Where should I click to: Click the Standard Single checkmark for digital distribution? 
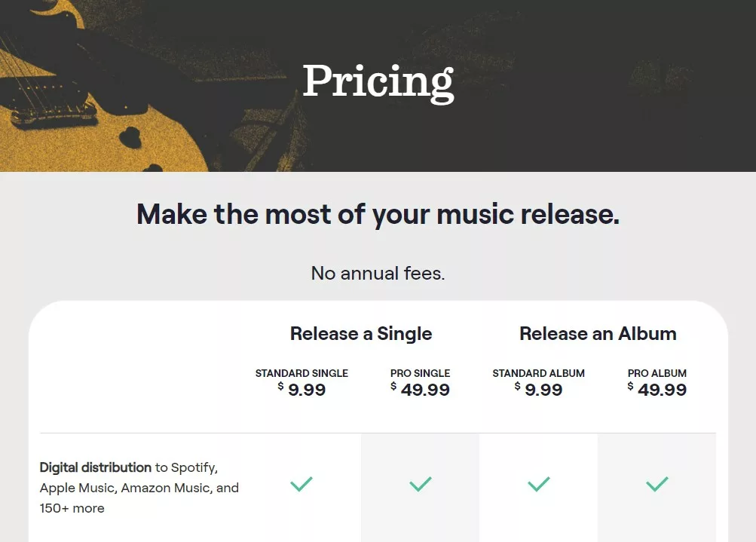tap(301, 484)
